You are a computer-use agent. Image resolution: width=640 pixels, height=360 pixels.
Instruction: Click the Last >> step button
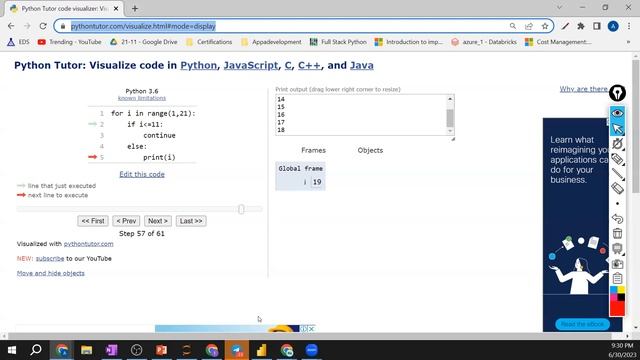pyautogui.click(x=191, y=221)
